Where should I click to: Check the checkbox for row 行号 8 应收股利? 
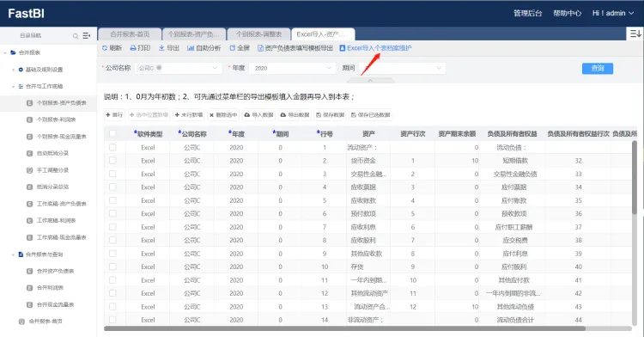112,240
